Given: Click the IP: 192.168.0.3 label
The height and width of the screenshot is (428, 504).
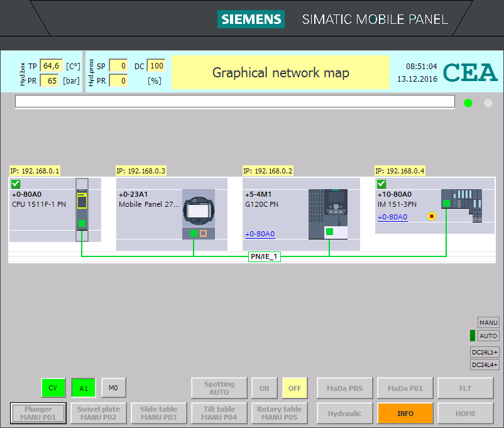Looking at the screenshot, I should [x=141, y=171].
